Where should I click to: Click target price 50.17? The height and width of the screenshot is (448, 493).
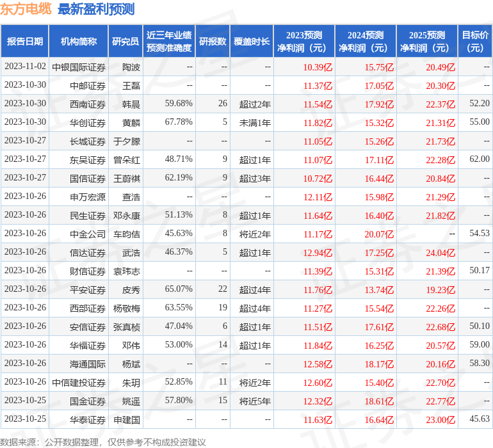tap(480, 270)
